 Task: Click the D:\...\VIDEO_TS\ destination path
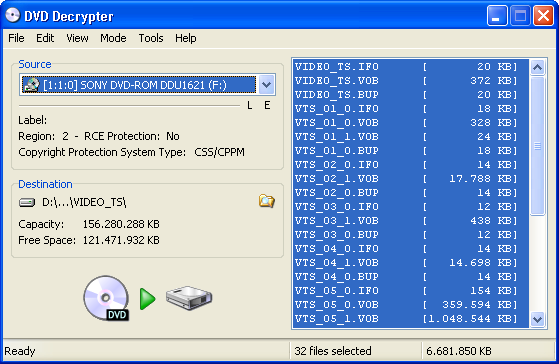click(84, 202)
